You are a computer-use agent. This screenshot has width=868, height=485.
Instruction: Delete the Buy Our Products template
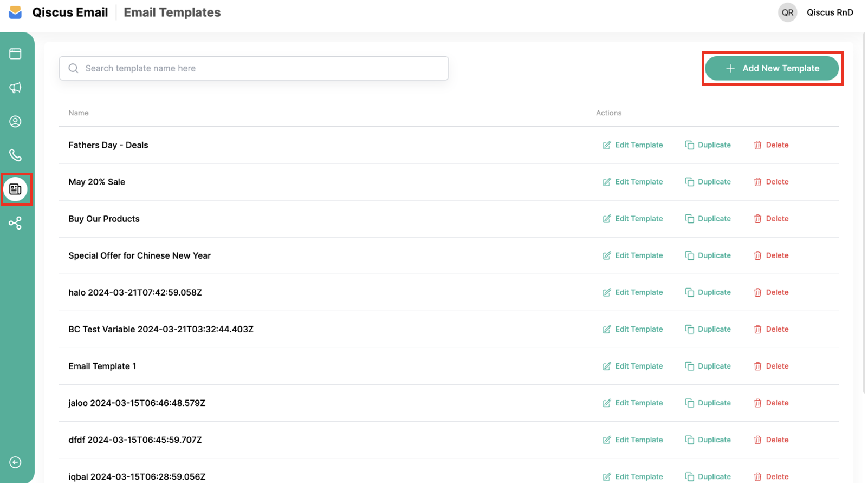[771, 219]
